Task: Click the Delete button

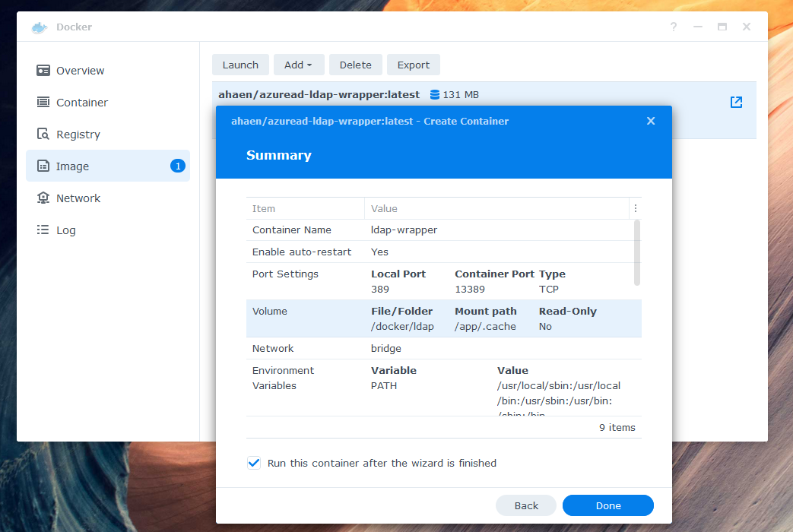Action: coord(355,65)
